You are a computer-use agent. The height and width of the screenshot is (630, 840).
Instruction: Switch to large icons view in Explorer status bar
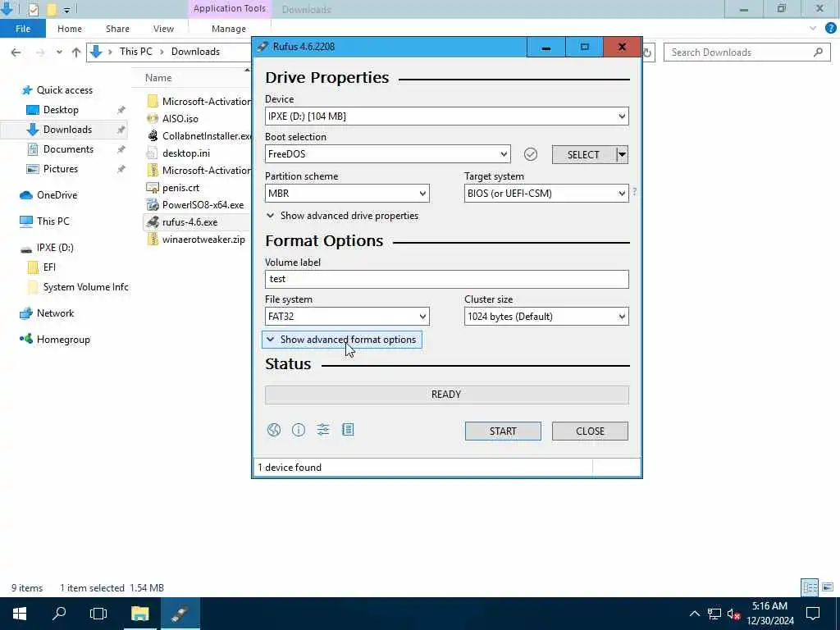click(x=828, y=587)
